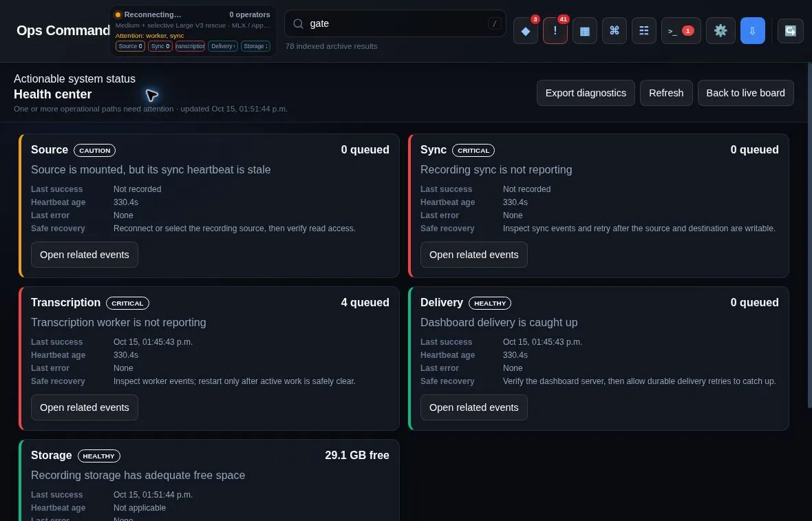This screenshot has height=521, width=812.
Task: Click '0 queued' on the Sync card
Action: [x=754, y=149]
